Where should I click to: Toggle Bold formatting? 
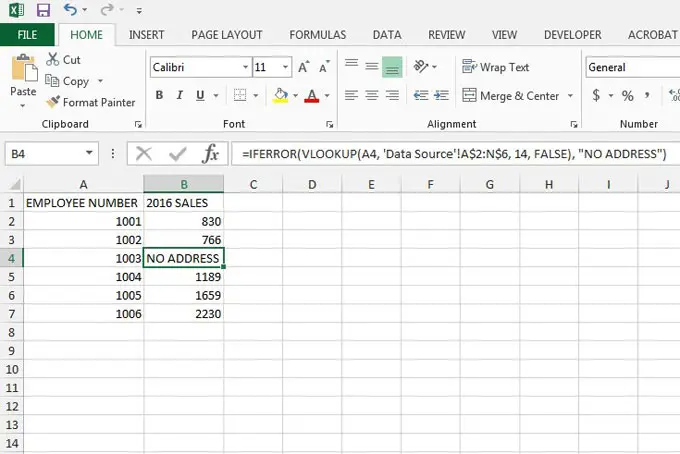(x=159, y=97)
